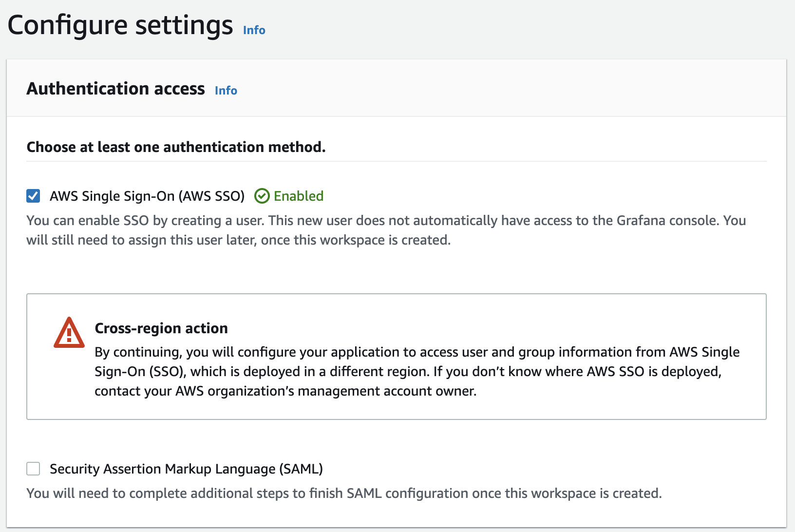
Task: Click the Cross-region action heading
Action: (161, 328)
